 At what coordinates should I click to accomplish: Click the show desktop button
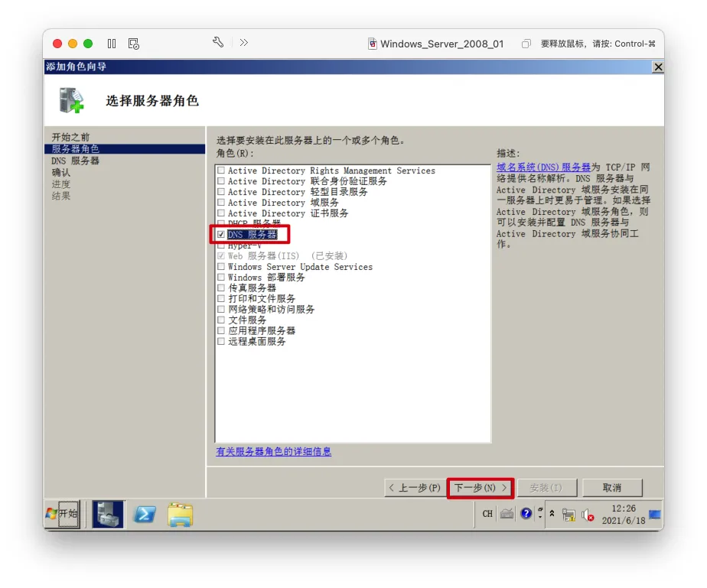[655, 514]
